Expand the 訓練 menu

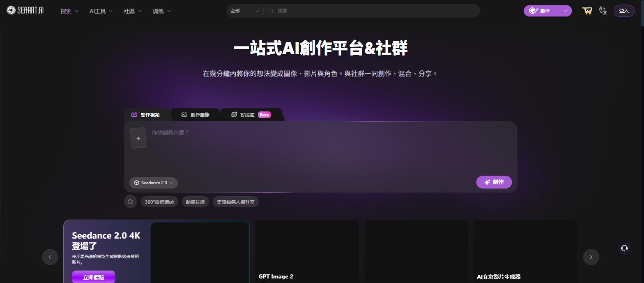[162, 11]
